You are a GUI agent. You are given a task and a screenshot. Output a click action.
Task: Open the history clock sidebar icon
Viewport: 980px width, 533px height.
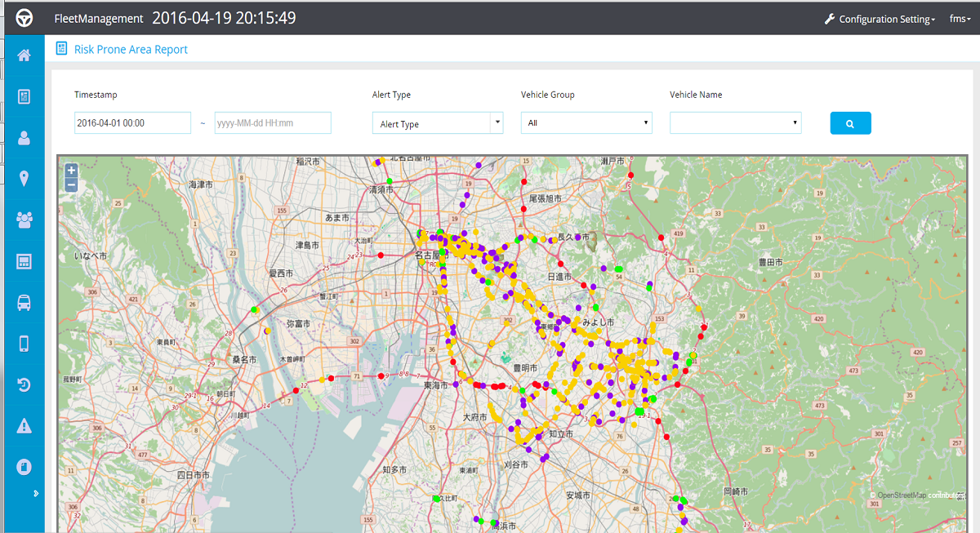[24, 384]
